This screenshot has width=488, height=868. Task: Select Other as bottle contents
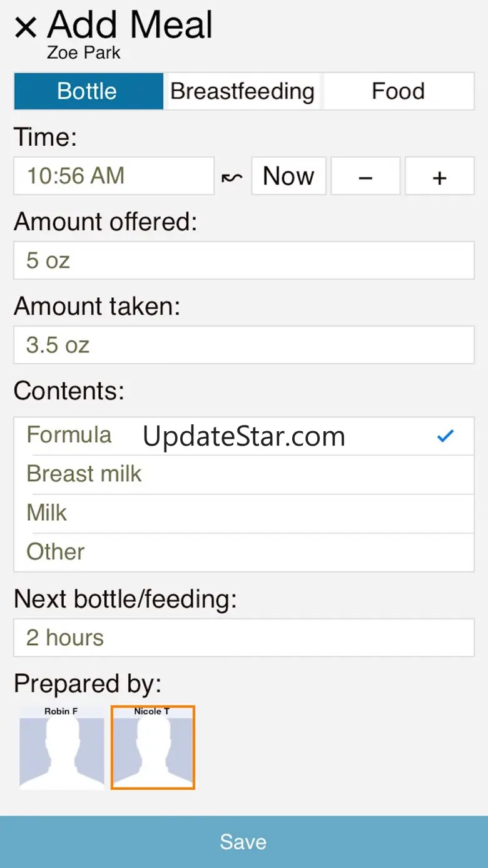coord(56,552)
